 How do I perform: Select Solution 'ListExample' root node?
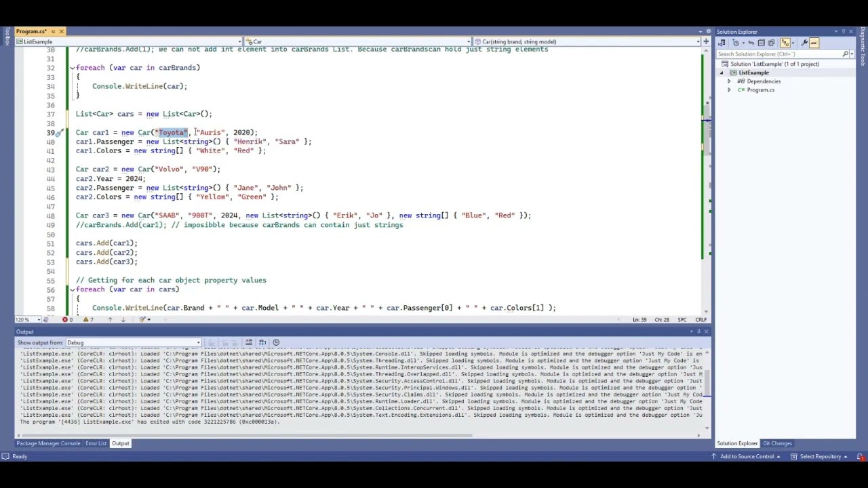(x=774, y=64)
